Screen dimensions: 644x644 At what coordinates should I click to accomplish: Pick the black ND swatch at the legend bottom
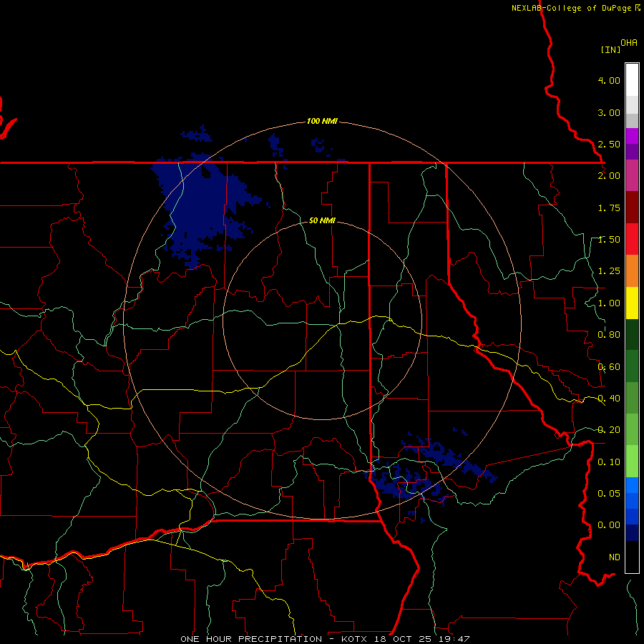(x=632, y=557)
